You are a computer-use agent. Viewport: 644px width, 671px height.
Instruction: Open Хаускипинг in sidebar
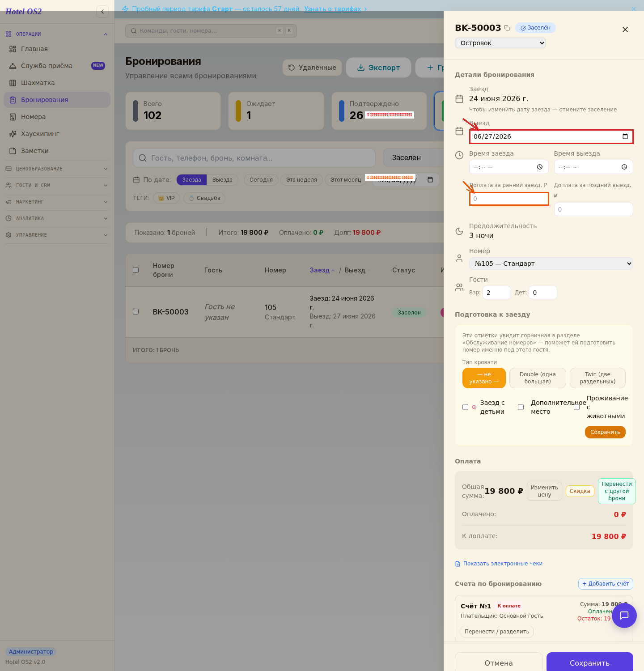click(x=57, y=134)
